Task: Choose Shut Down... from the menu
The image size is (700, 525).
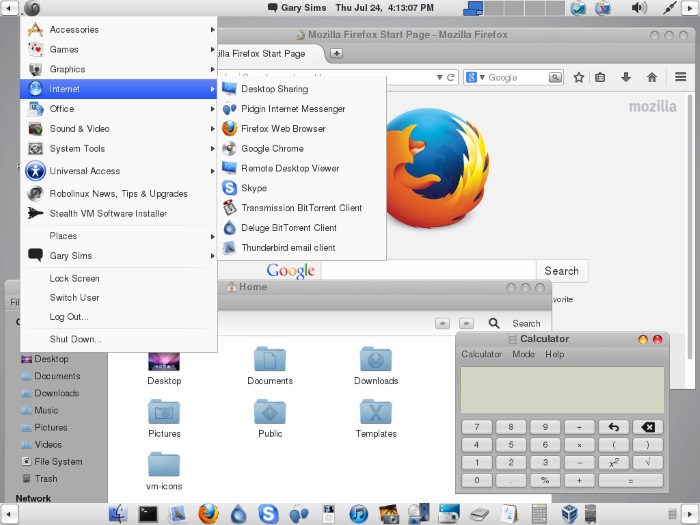Action: 119,339
